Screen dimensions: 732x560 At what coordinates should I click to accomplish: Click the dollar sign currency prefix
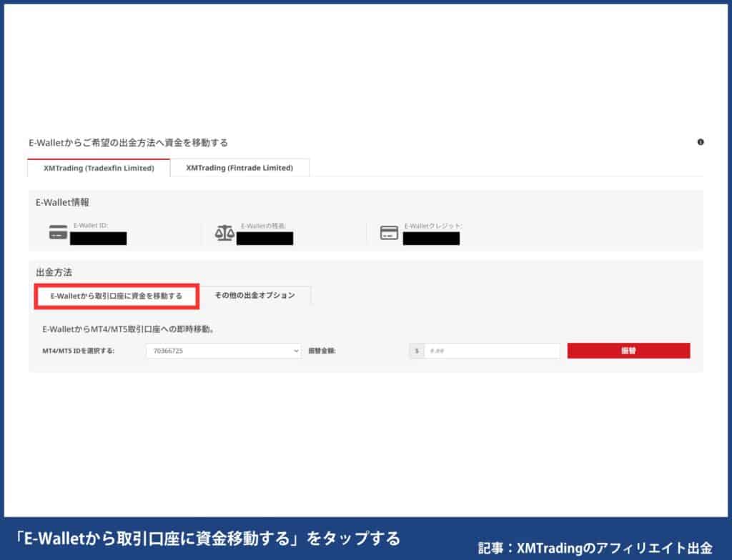(x=417, y=351)
